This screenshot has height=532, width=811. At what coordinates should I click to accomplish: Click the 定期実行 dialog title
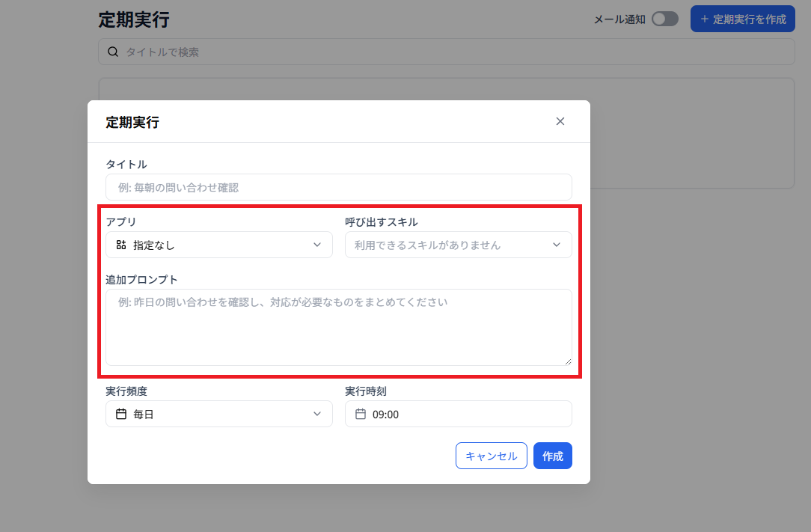click(132, 122)
